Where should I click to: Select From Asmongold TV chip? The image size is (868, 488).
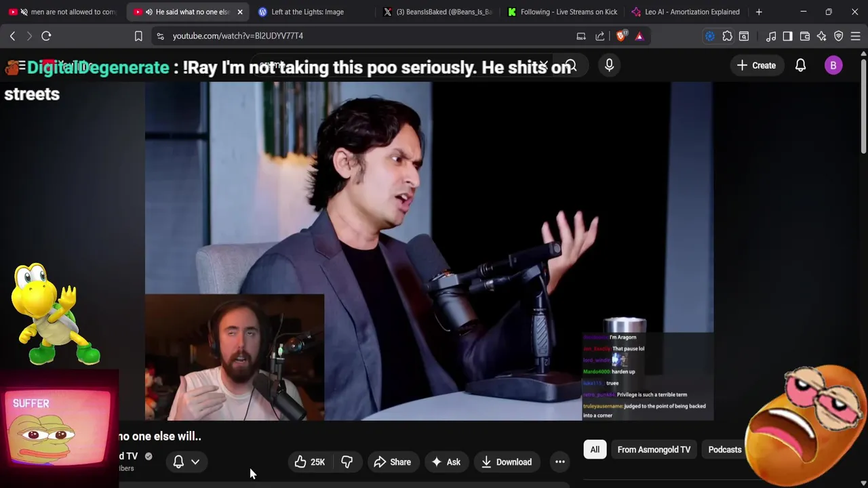click(654, 449)
